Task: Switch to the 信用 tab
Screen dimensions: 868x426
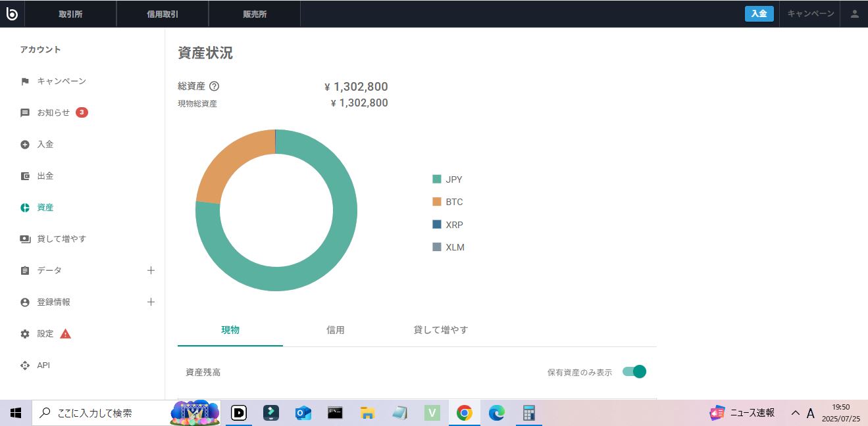Action: [336, 330]
